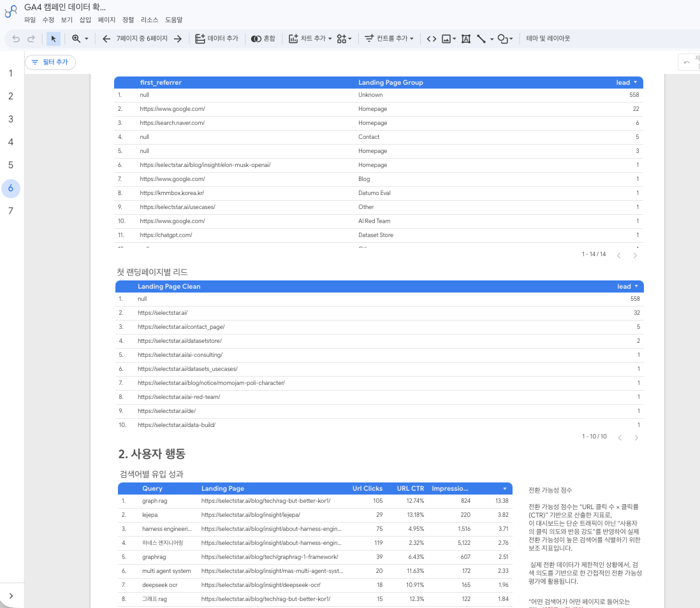This screenshot has height=608, width=700.
Task: Expand the page sidebar chevron
Action: [x=11, y=596]
